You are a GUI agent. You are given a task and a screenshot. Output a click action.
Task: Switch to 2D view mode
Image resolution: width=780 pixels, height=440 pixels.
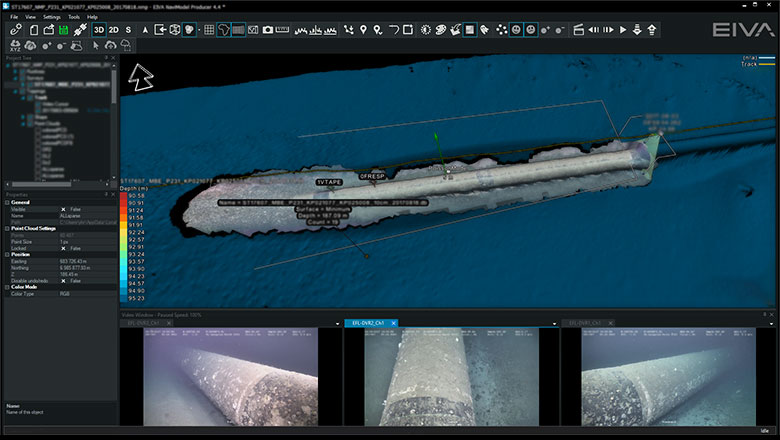pyautogui.click(x=114, y=30)
